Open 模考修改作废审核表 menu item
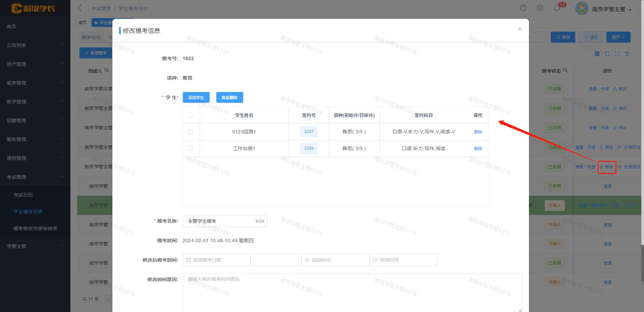Viewport: 644px width, 312px height. click(35, 228)
